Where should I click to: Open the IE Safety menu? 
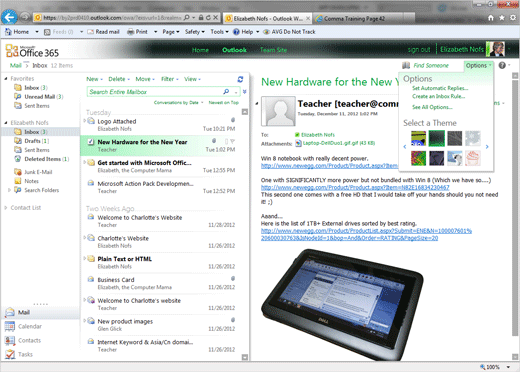click(x=195, y=32)
